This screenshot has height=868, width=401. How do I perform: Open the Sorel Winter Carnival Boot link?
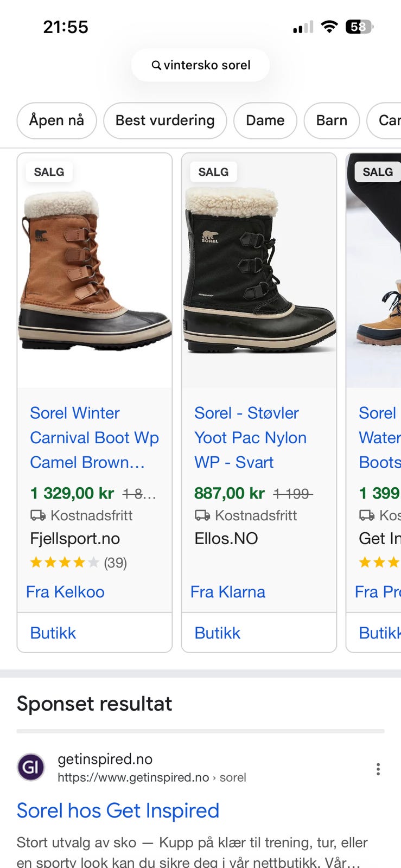point(94,437)
